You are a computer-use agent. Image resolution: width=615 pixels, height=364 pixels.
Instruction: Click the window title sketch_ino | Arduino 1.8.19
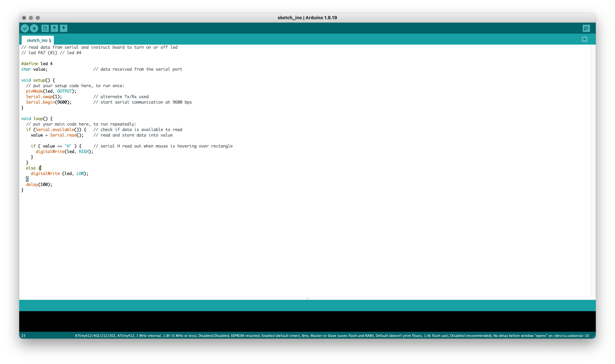coord(307,18)
